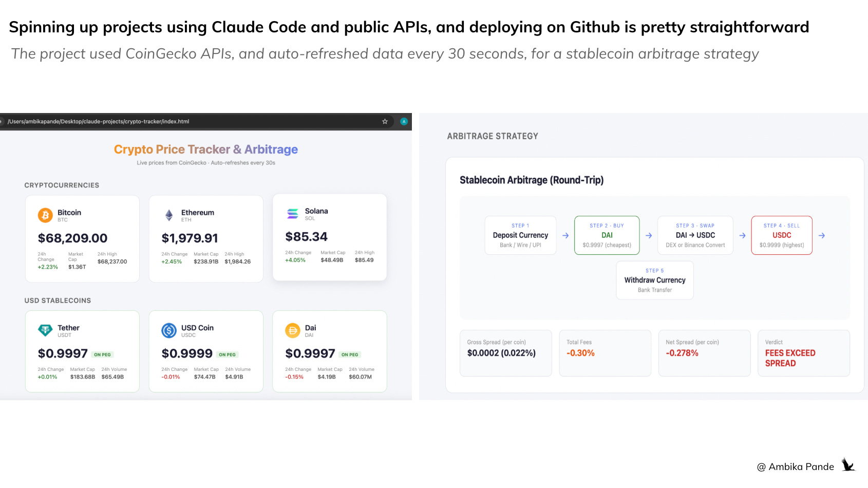
Task: Click Ethereum 24h change +2.45%
Action: pyautogui.click(x=172, y=261)
